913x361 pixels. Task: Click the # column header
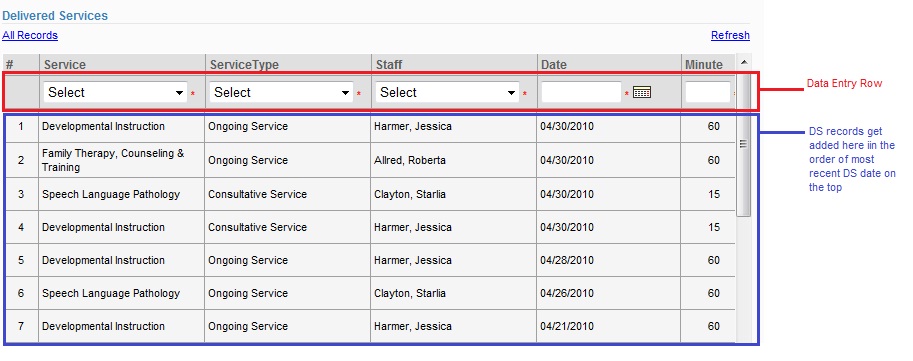click(21, 65)
